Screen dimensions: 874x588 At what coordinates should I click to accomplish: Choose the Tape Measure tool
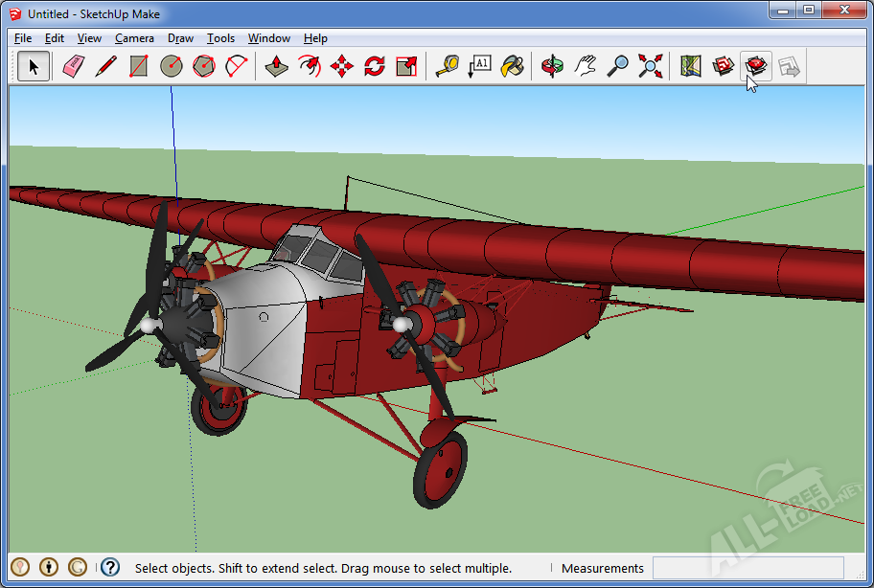point(447,66)
